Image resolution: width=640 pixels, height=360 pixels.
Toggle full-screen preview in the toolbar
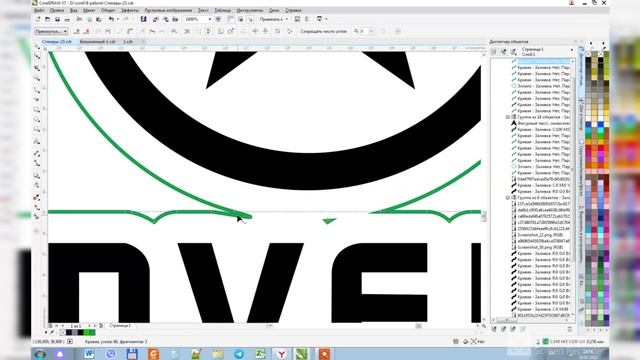pyautogui.click(x=218, y=19)
